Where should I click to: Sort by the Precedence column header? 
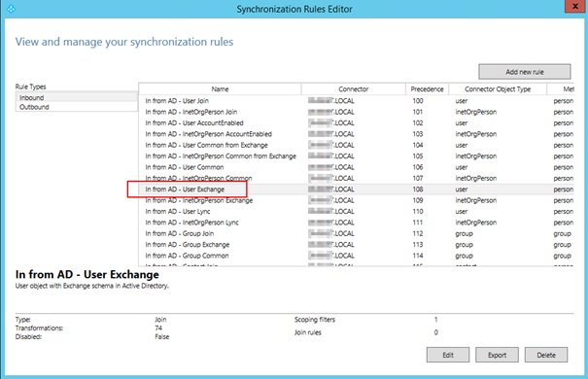coord(427,88)
